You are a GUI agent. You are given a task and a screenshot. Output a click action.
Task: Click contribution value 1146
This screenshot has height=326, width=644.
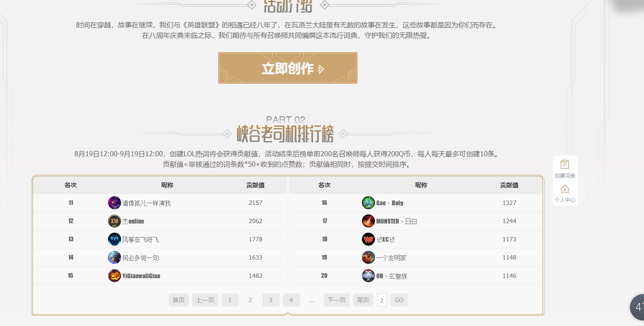click(509, 276)
